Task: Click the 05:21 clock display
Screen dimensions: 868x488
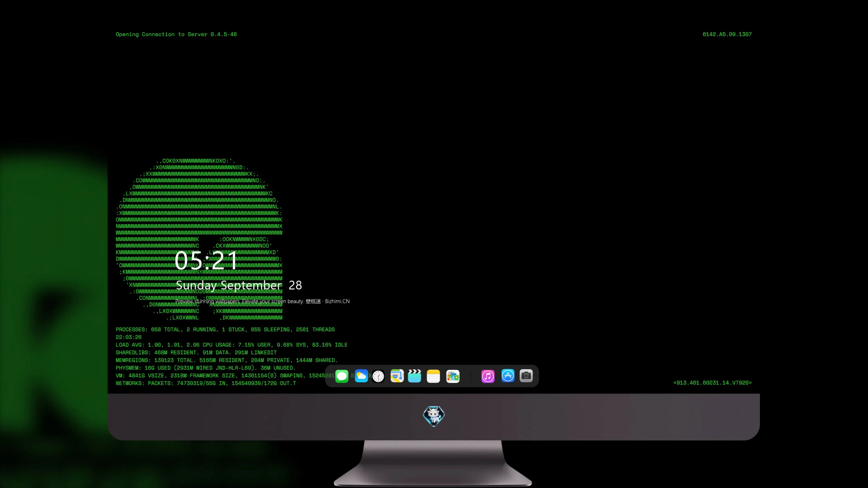Action: click(206, 260)
